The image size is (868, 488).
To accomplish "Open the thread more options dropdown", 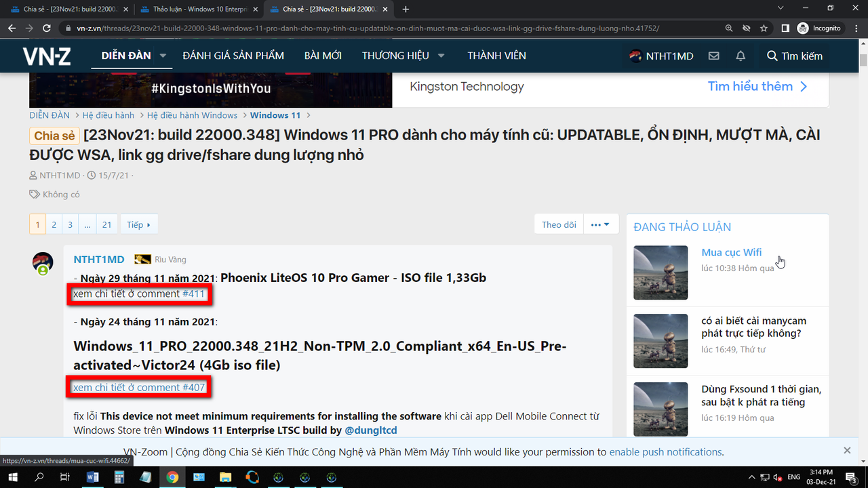I will [x=600, y=224].
